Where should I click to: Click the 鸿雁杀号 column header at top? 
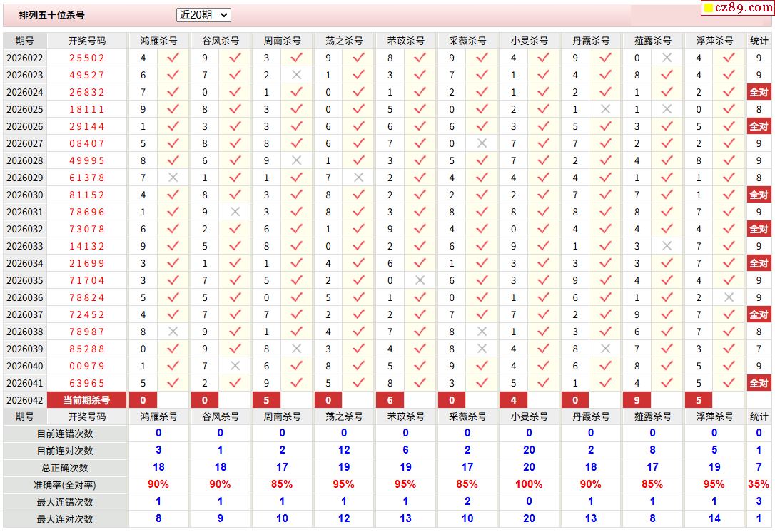coord(158,41)
